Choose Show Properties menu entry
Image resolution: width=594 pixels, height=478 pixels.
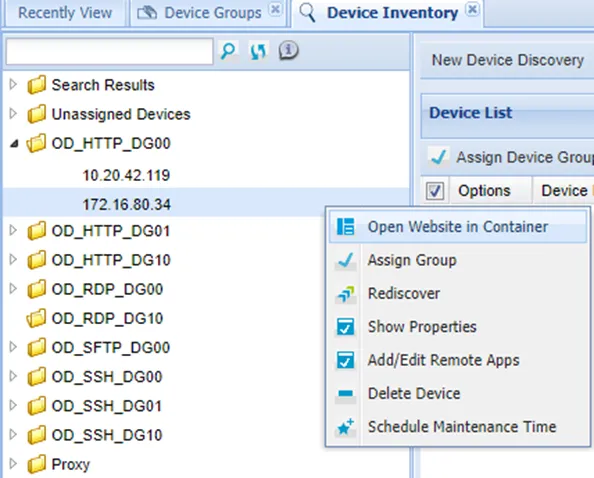click(x=458, y=327)
